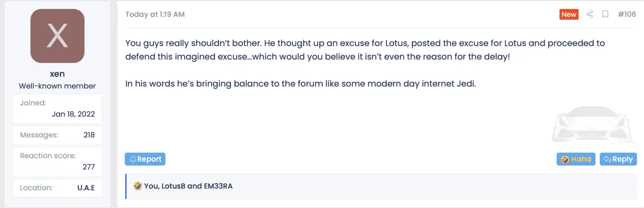
Task: Click the Jan 18, 2022 joined date
Action: click(x=73, y=114)
